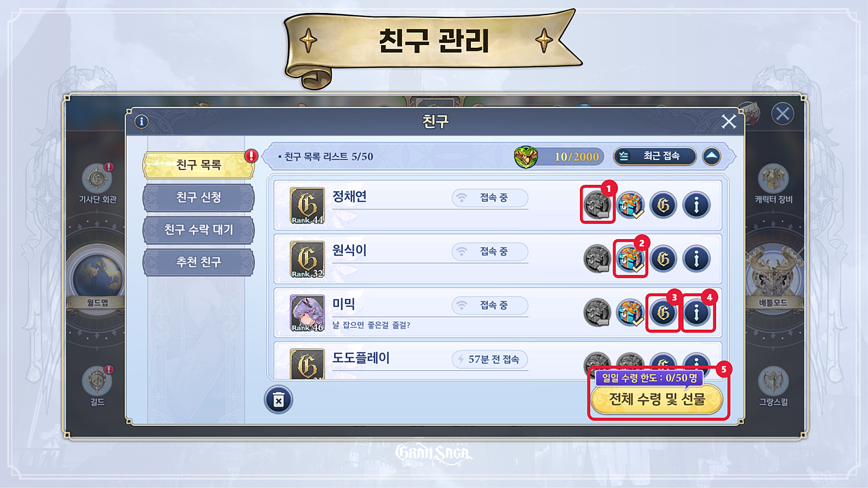The image size is (868, 488).
Task: Switch to 친구 수락 대기 tab
Action: click(199, 230)
